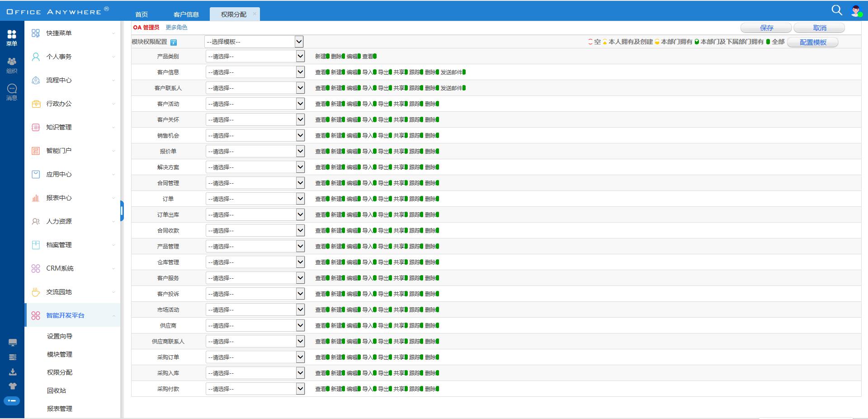Toggle the 查看 permission for 客户联系人
The height and width of the screenshot is (419, 868).
tap(328, 88)
